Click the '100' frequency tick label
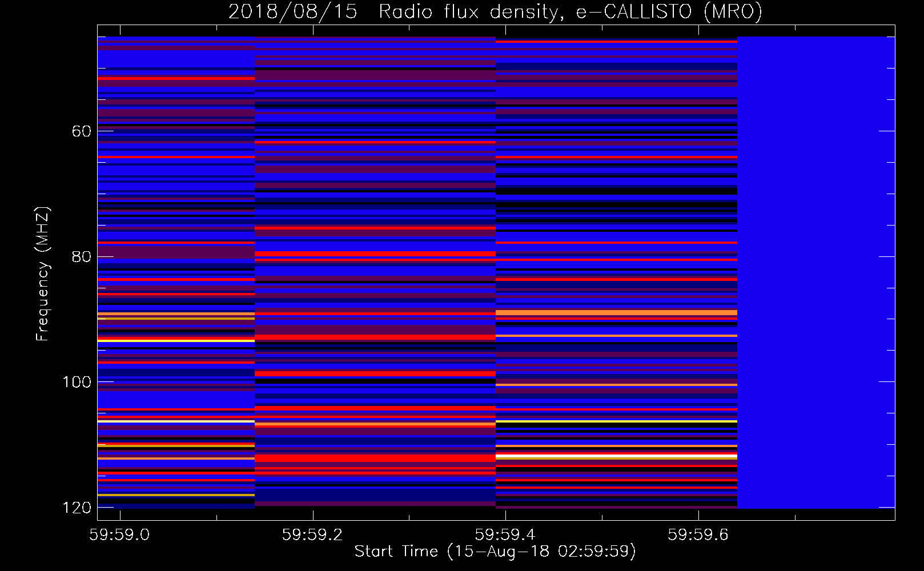This screenshot has width=924, height=571. point(77,382)
